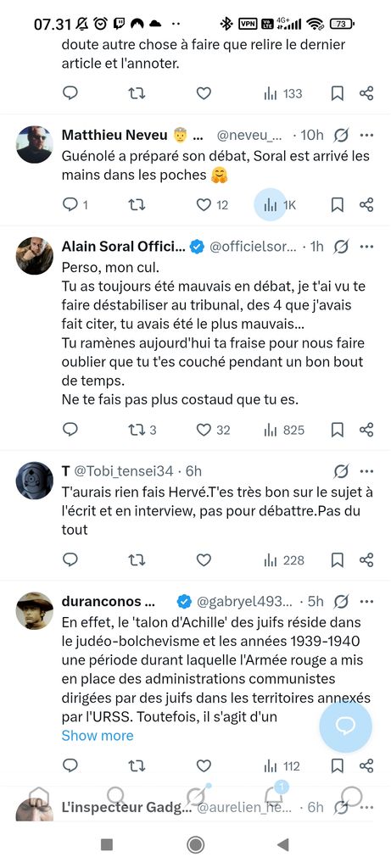Share the duranconos tweet

(x=366, y=766)
